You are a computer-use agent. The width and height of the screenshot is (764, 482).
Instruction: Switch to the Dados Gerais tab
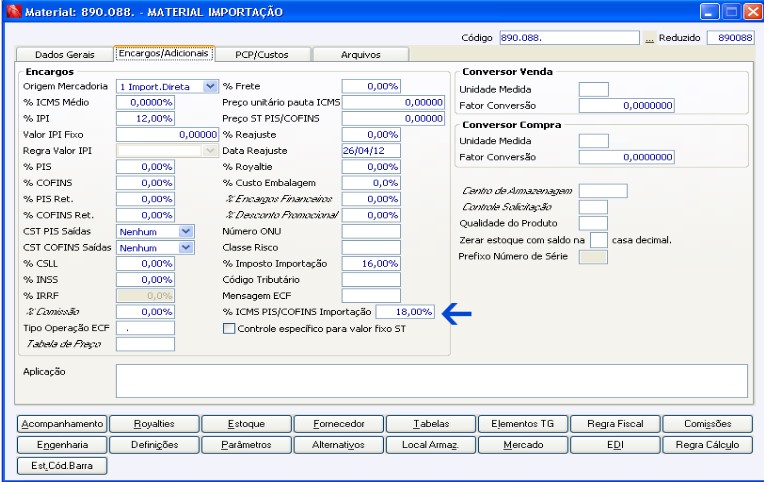pos(65,55)
